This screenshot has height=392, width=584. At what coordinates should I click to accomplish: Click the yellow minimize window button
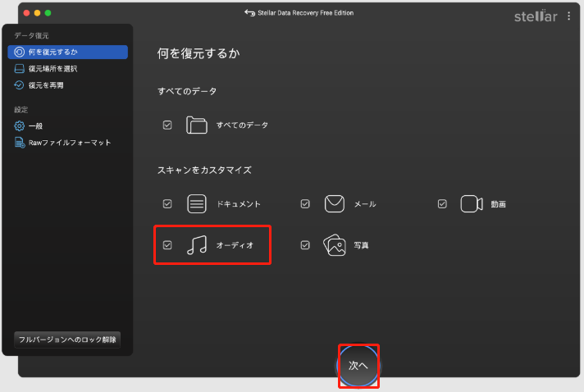click(x=37, y=13)
